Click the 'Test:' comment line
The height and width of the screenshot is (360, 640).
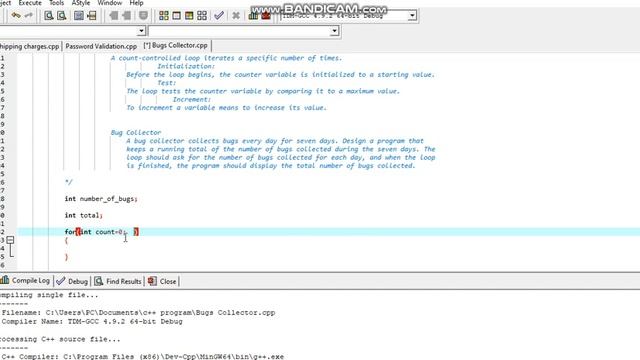[167, 83]
